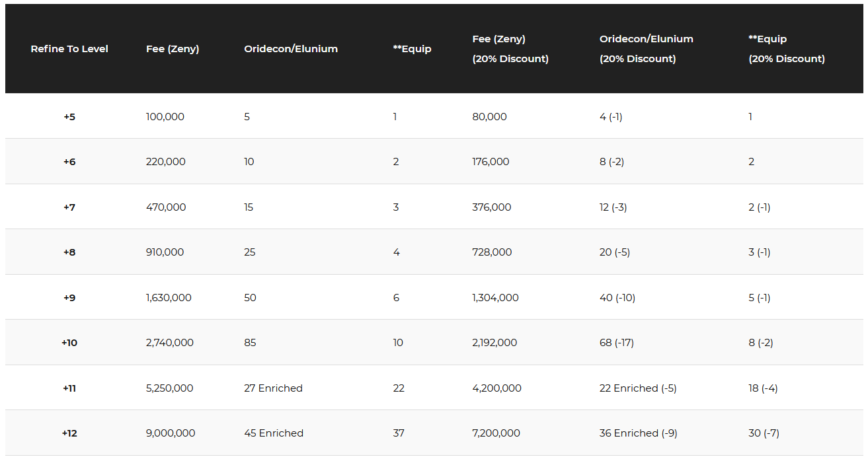The width and height of the screenshot is (868, 461).
Task: Click the Refine To Level column header
Action: (x=69, y=49)
